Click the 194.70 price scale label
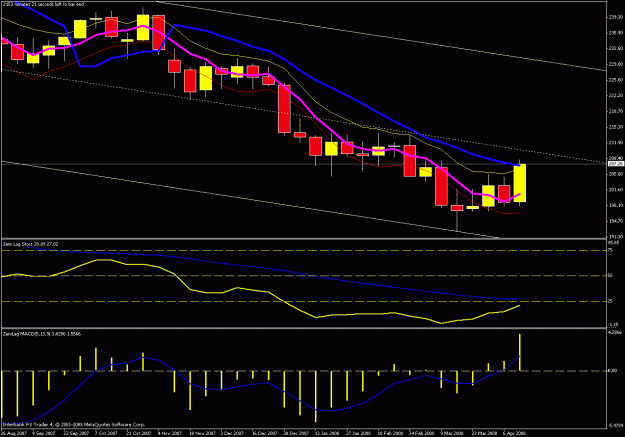Viewport: 625px width, 437px height. click(x=615, y=221)
